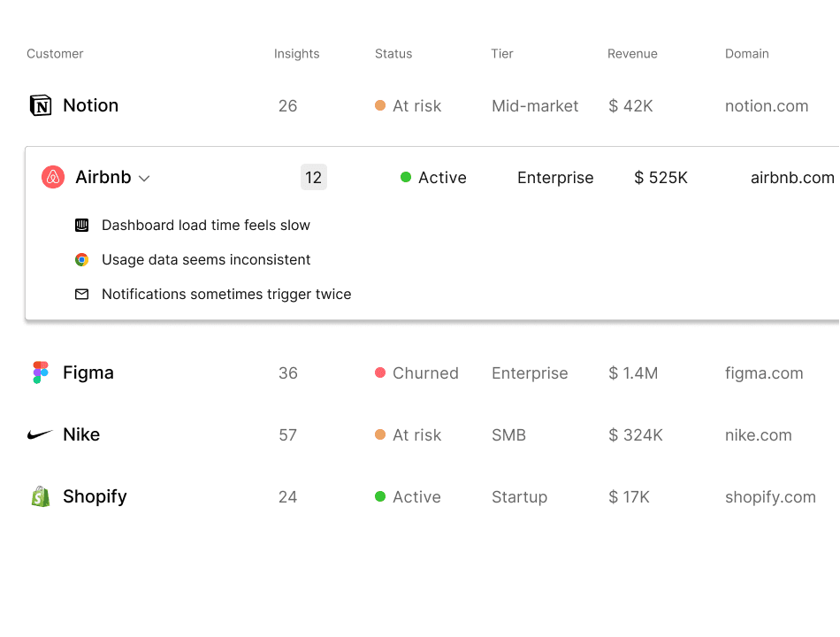Collapse the Airbnb row chevron
The height and width of the screenshot is (637, 840).
point(144,179)
